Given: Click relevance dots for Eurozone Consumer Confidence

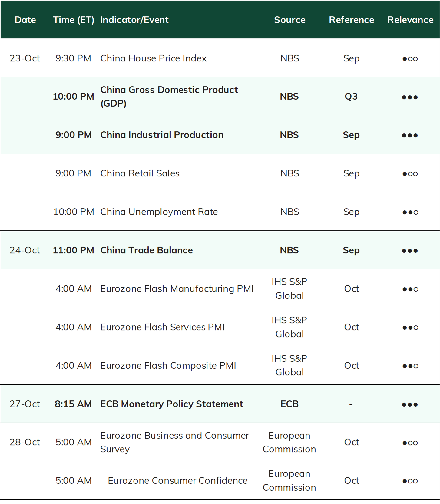Looking at the screenshot, I should [x=410, y=481].
